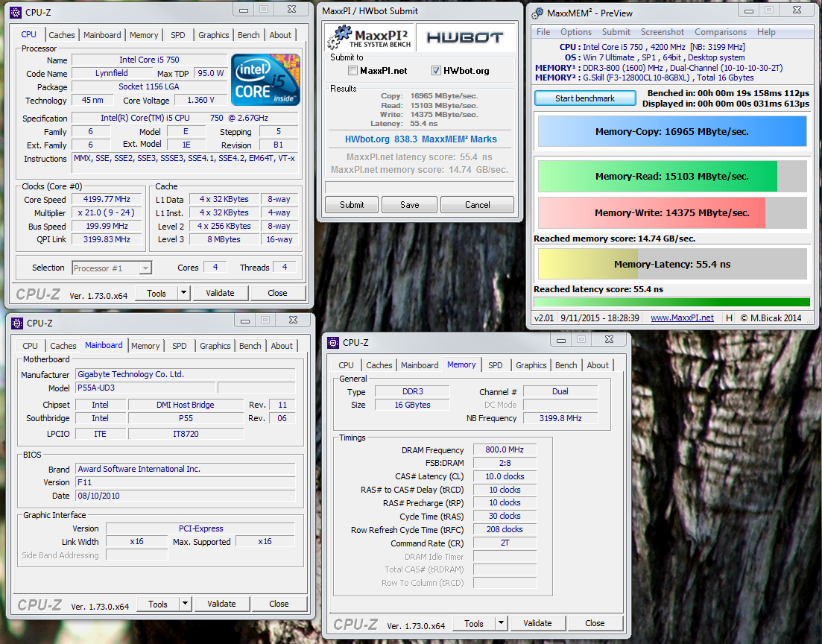The image size is (822, 644).
Task: Click Close button in top CPU window
Action: [277, 293]
